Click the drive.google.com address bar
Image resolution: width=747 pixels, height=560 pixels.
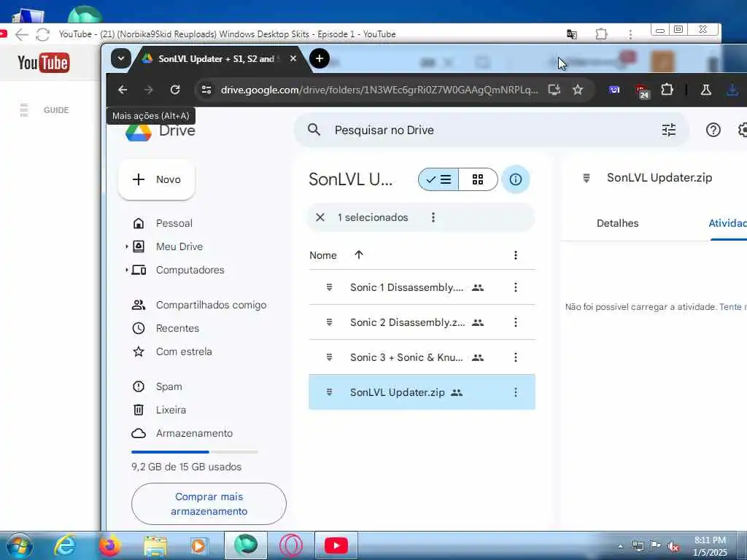click(379, 90)
